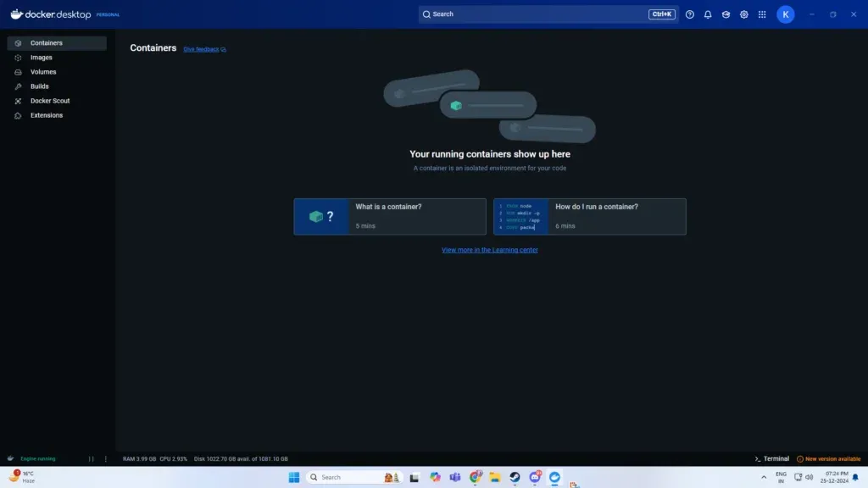Pause the running Docker engine

(x=92, y=458)
